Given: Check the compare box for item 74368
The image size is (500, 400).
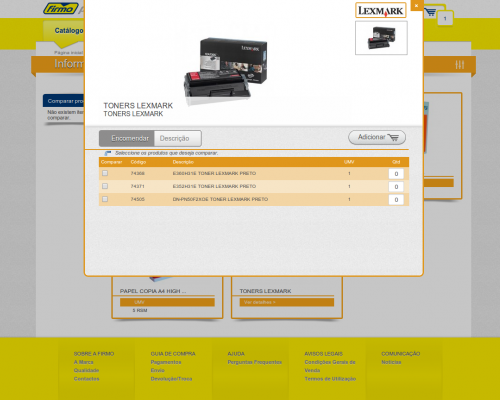Looking at the screenshot, I should point(105,173).
